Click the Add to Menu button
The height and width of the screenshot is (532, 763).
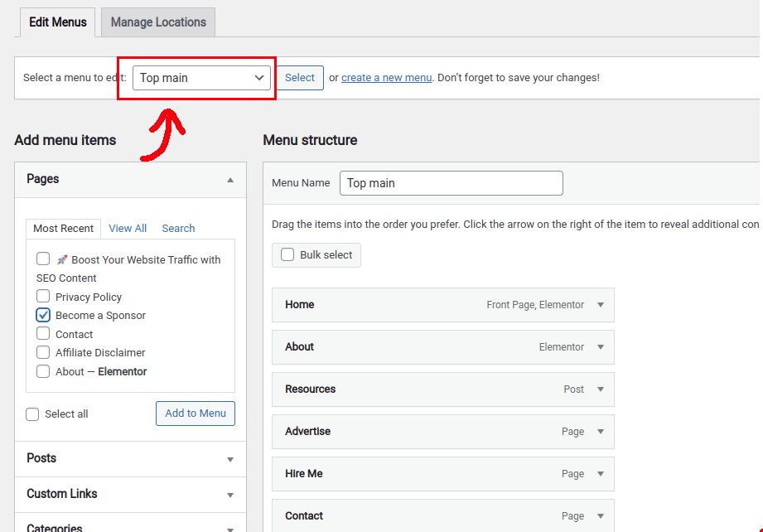click(x=196, y=414)
